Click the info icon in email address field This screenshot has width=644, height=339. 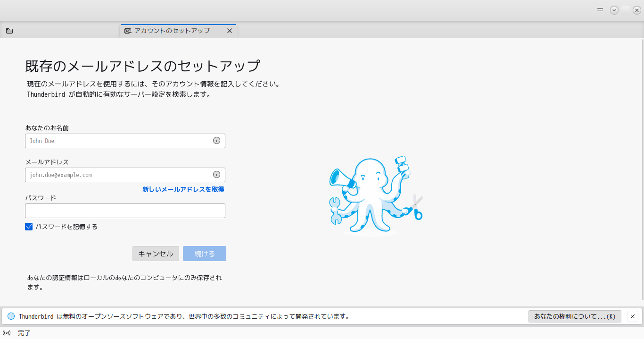(x=216, y=174)
